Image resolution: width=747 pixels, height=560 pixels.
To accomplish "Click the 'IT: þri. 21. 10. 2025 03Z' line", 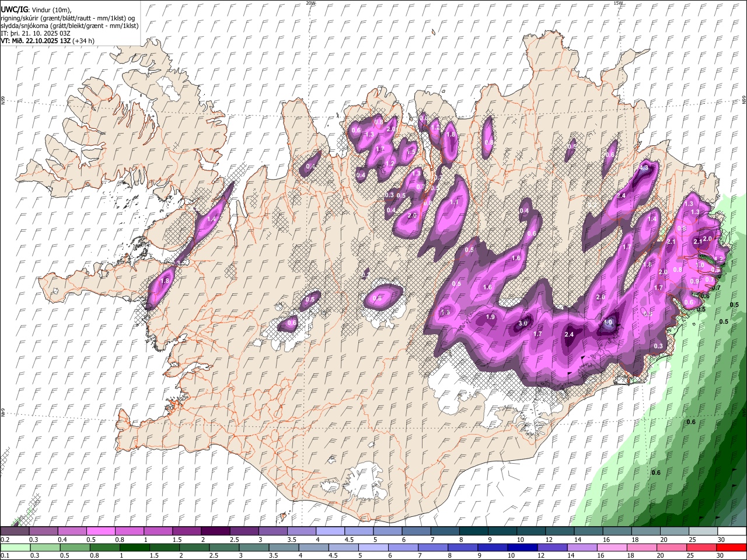I will pyautogui.click(x=36, y=33).
